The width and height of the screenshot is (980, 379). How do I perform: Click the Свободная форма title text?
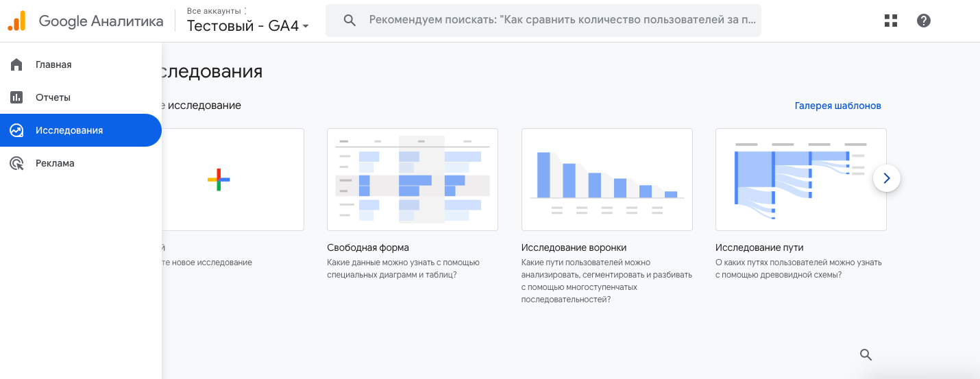pos(368,247)
